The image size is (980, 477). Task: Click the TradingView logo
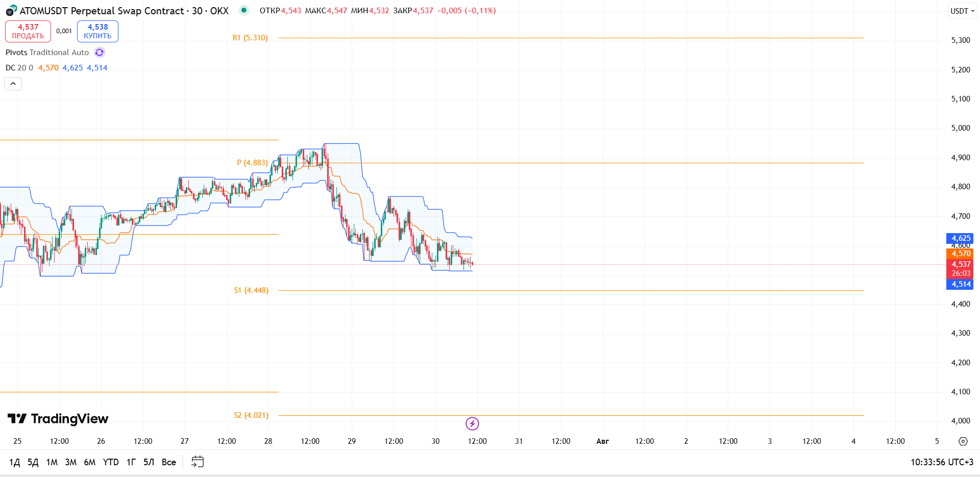tap(58, 419)
